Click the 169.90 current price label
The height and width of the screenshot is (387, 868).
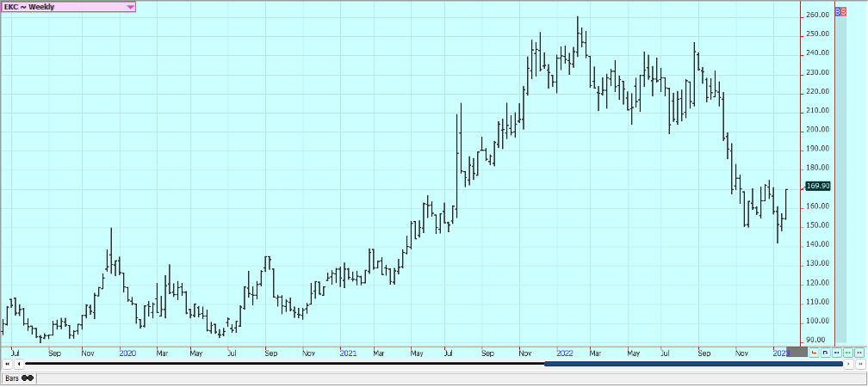click(819, 186)
